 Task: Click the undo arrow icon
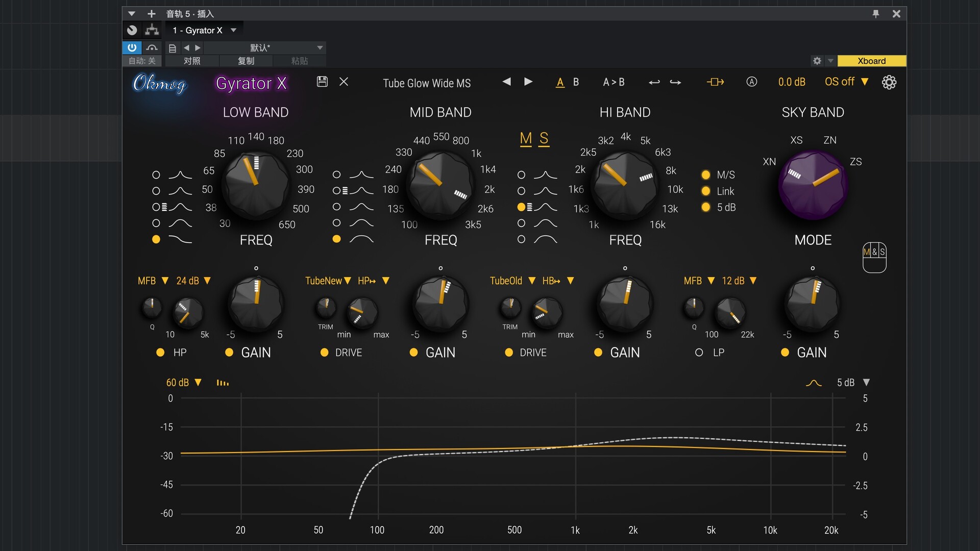point(654,82)
